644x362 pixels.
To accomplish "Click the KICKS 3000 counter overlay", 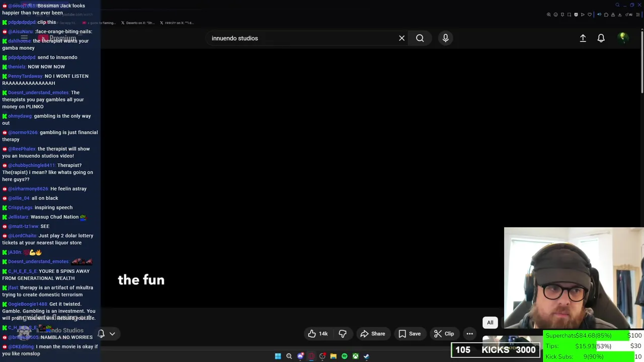I will point(496,350).
